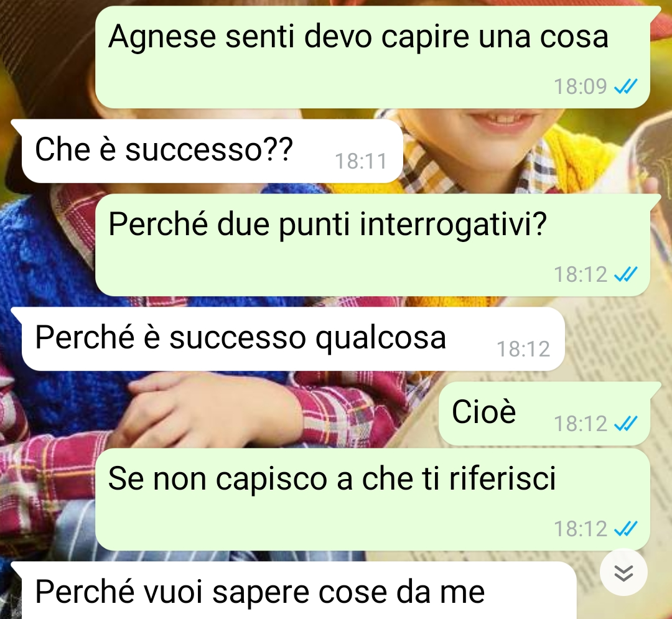Select message 'Se non capisco a che ti riferisci'
The image size is (672, 619).
pyautogui.click(x=373, y=500)
